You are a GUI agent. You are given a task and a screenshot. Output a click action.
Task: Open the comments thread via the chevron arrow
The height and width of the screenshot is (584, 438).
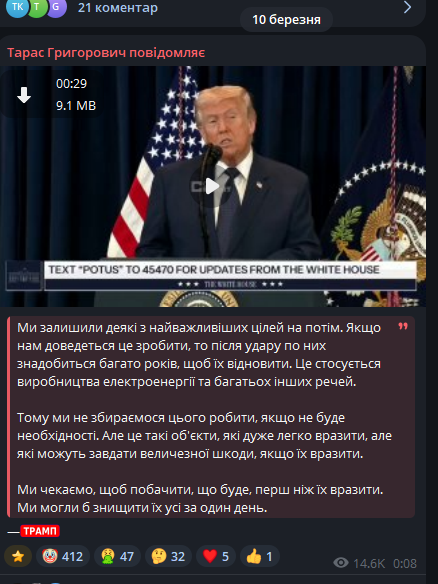pyautogui.click(x=407, y=7)
